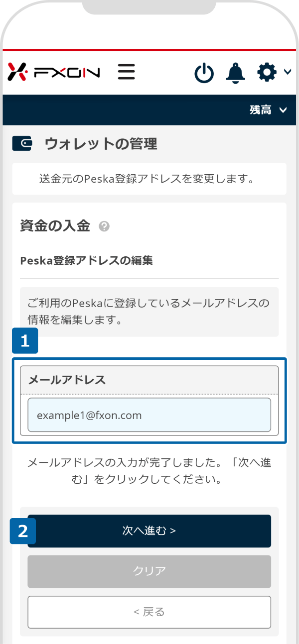Click the Peska登録アドレスの編集 subheading
Screen dimensions: 299x644
86,260
